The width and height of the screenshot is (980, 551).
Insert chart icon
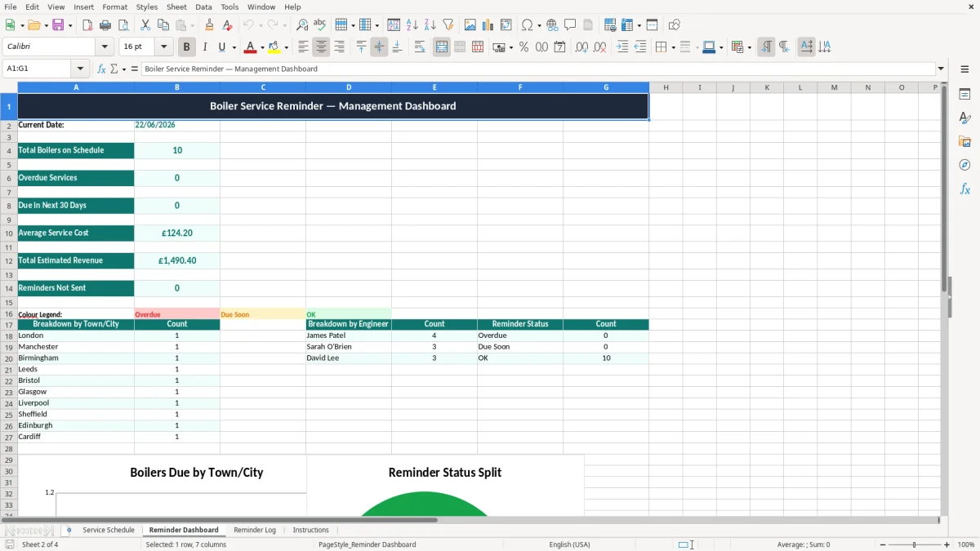488,25
